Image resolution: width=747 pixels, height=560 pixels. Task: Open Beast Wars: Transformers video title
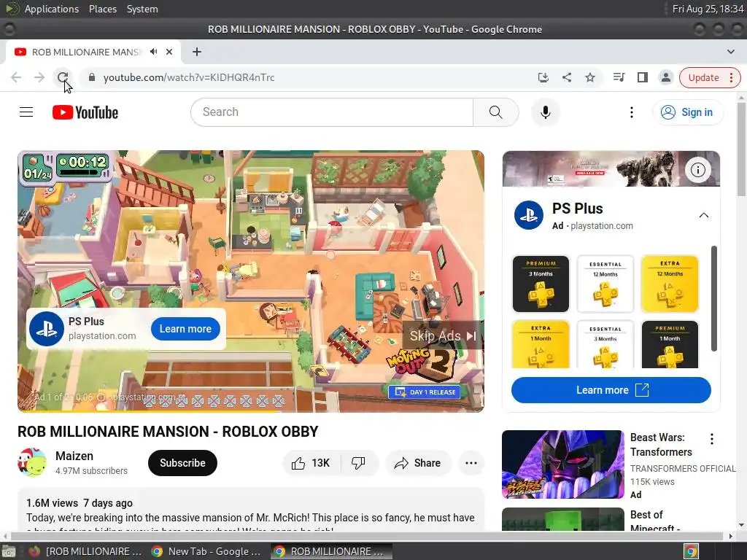pyautogui.click(x=661, y=445)
